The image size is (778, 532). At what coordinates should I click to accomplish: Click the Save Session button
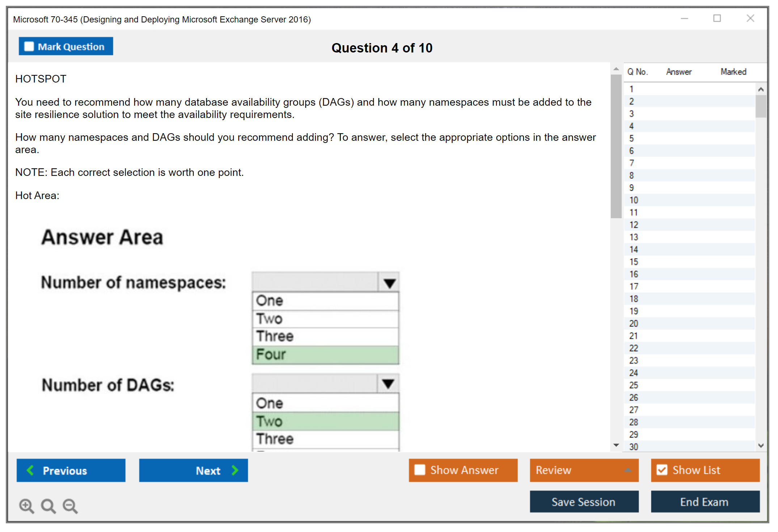point(584,502)
